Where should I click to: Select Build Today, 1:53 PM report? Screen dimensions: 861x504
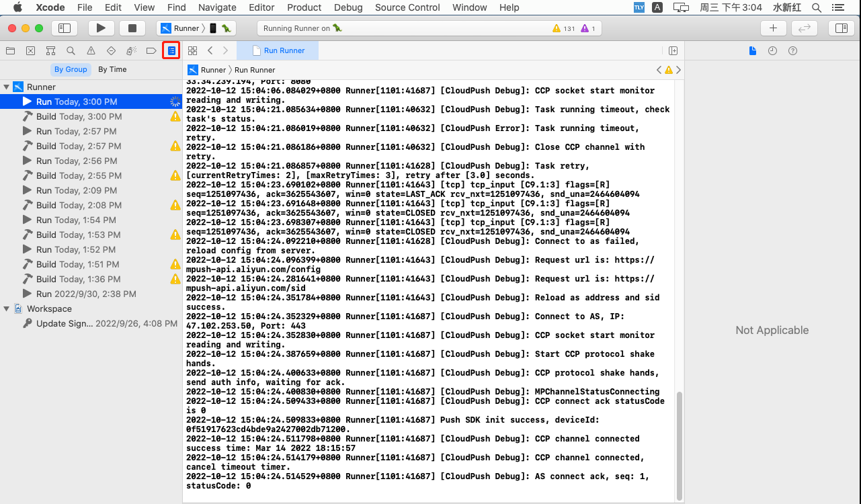[x=91, y=235]
